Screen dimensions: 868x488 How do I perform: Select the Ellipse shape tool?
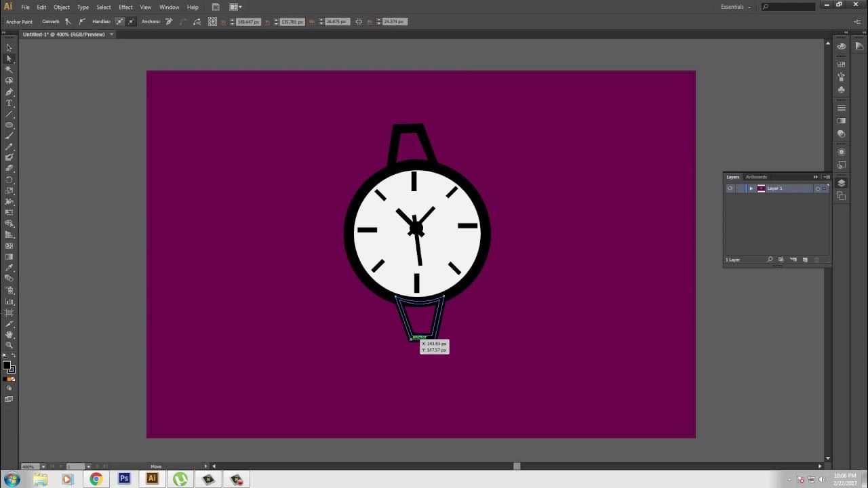9,125
